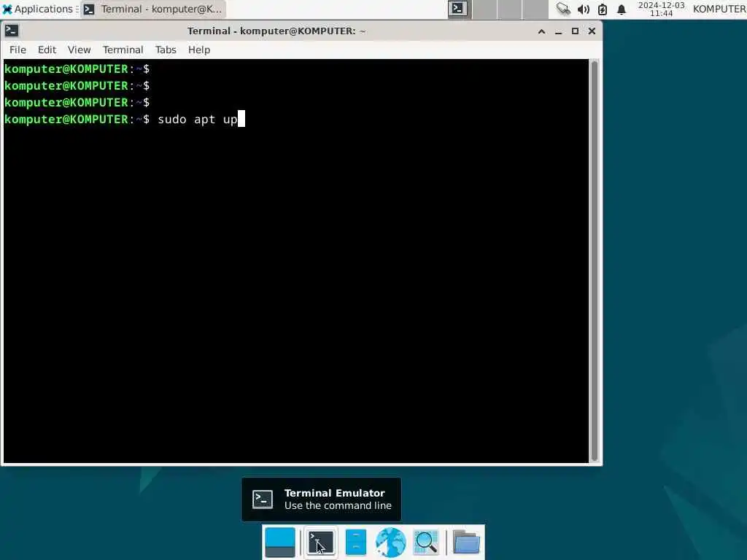
Task: Open the power manager battery icon
Action: (x=602, y=9)
